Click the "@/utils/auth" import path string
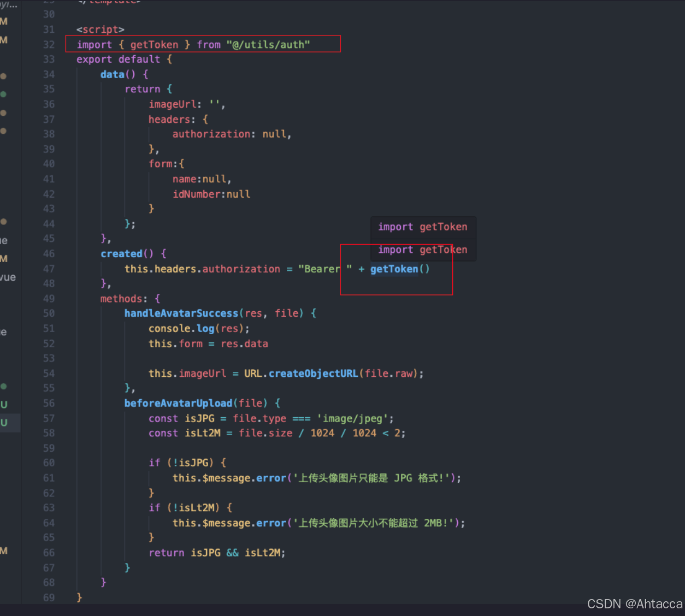This screenshot has height=616, width=685. coord(268,45)
